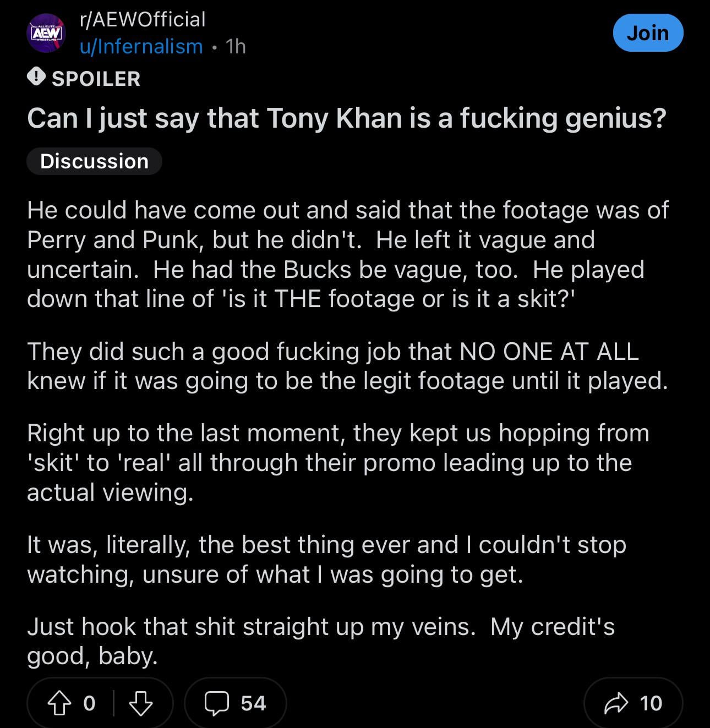Viewport: 710px width, 728px height.
Task: Tap the vote score showing 0
Action: [x=89, y=703]
